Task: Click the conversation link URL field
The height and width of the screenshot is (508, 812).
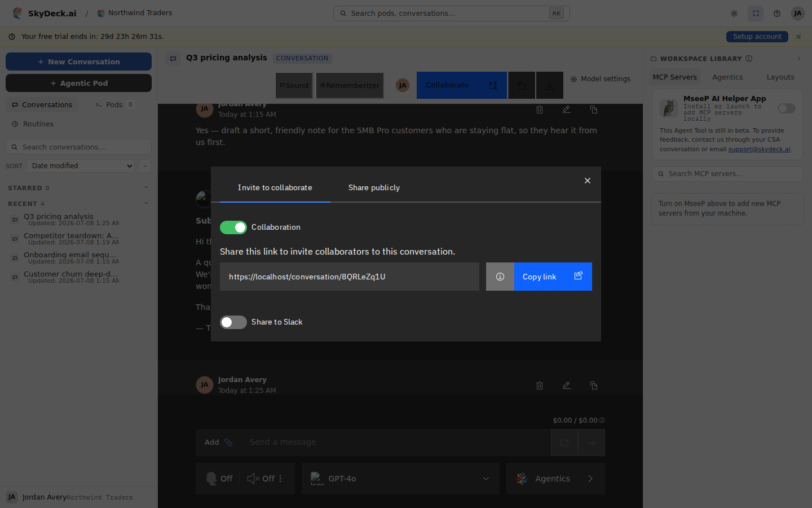Action: [x=350, y=277]
